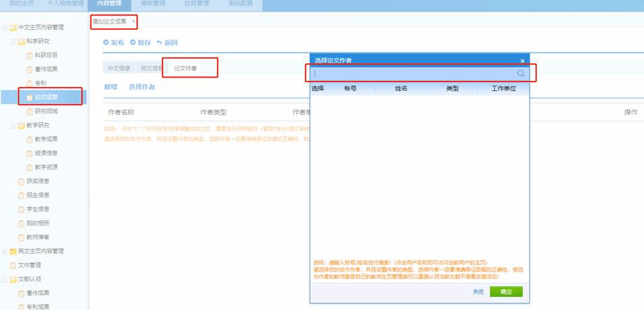Click the 新增 add author link

tap(110, 87)
